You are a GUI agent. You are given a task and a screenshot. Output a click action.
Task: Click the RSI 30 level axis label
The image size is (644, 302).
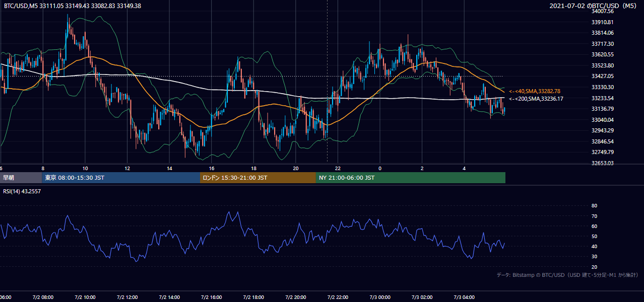point(594,257)
